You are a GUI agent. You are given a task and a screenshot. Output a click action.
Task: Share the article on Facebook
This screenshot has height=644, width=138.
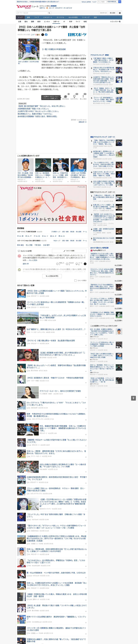46,35
